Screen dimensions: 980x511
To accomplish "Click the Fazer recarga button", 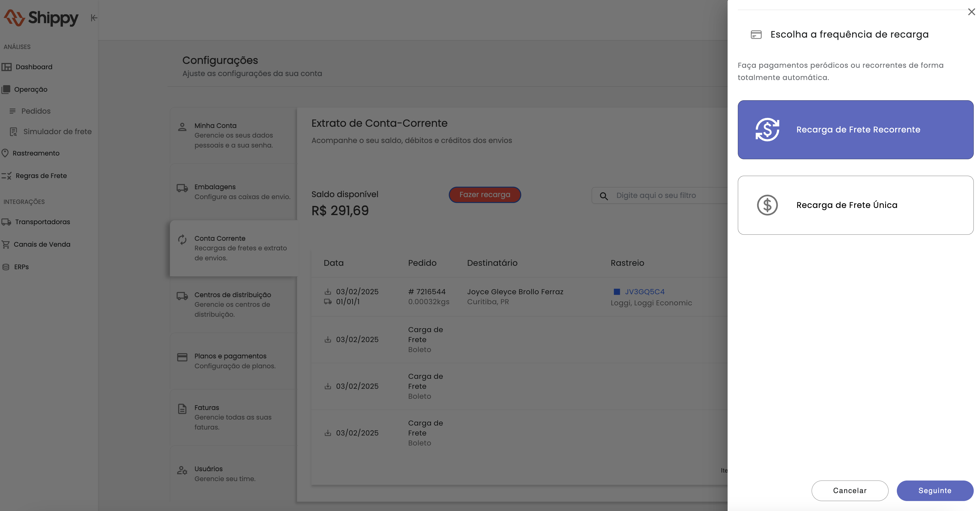I will pos(484,195).
